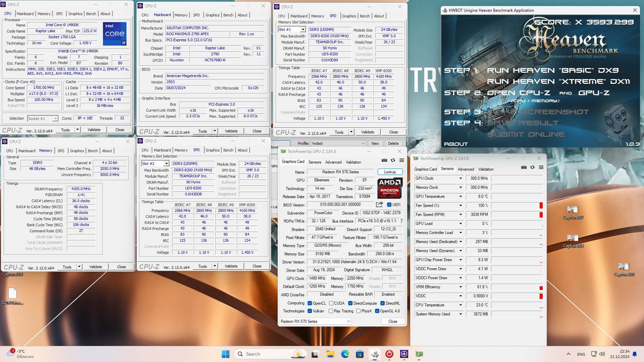Toggle the PhysX checkbox

358,311
